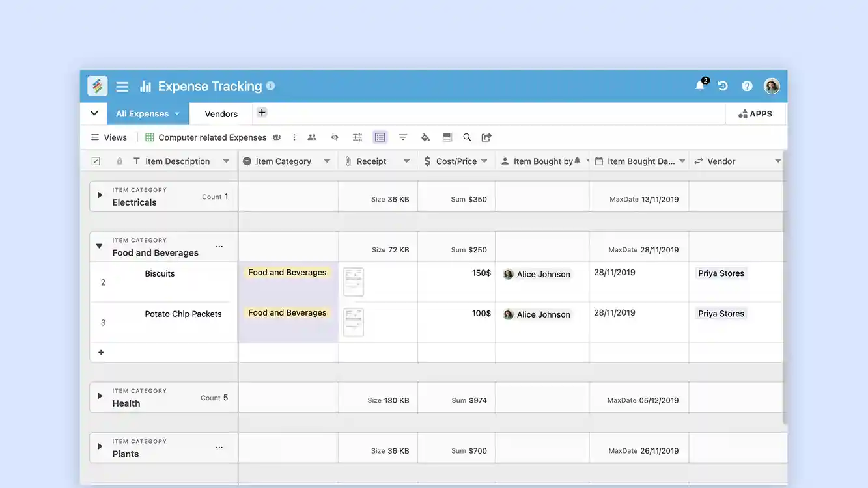Viewport: 868px width, 488px height.
Task: Open the search in the toolbar
Action: [467, 137]
